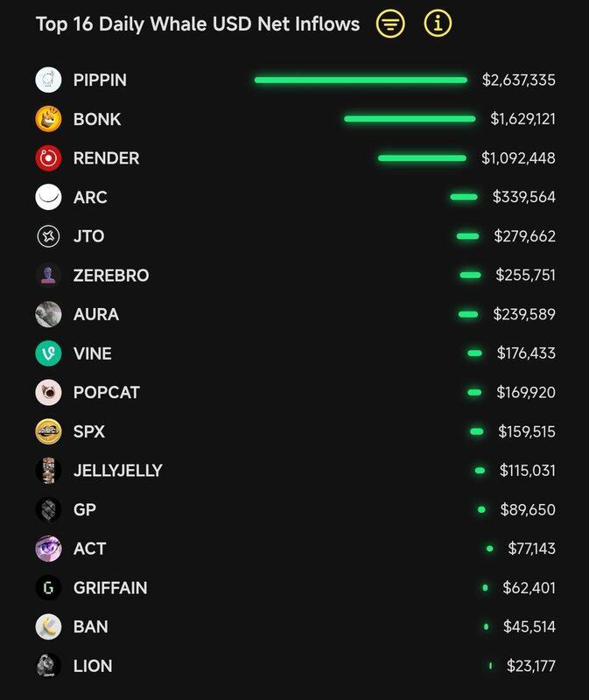Select the $239,589 AURA inflow amount
Viewport: 589px width, 700px height.
tap(524, 314)
